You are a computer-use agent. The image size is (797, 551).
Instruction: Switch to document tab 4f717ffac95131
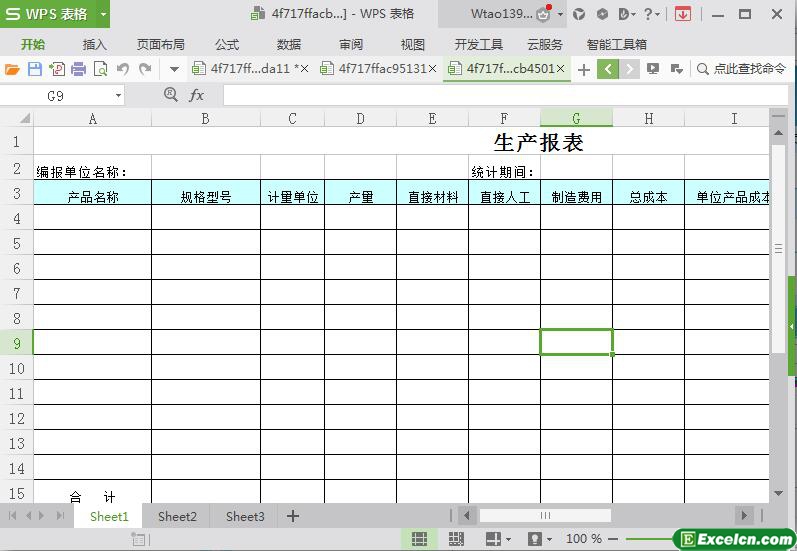tap(377, 69)
